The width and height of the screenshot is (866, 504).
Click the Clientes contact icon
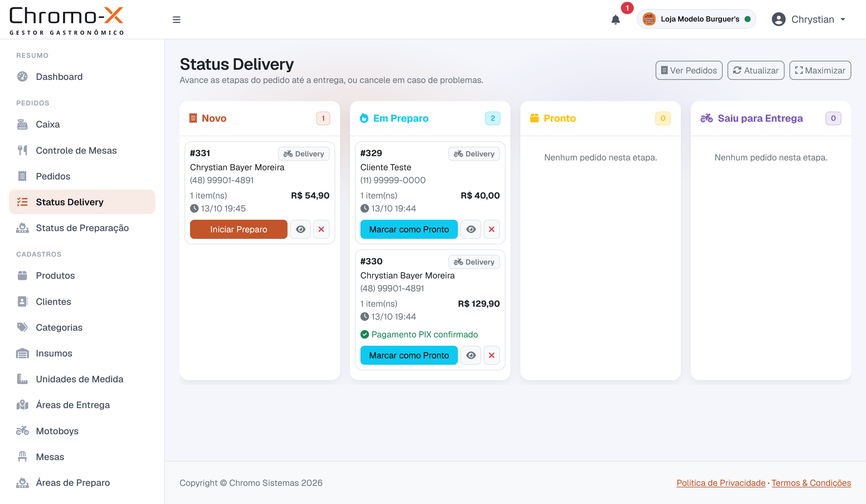(x=22, y=301)
